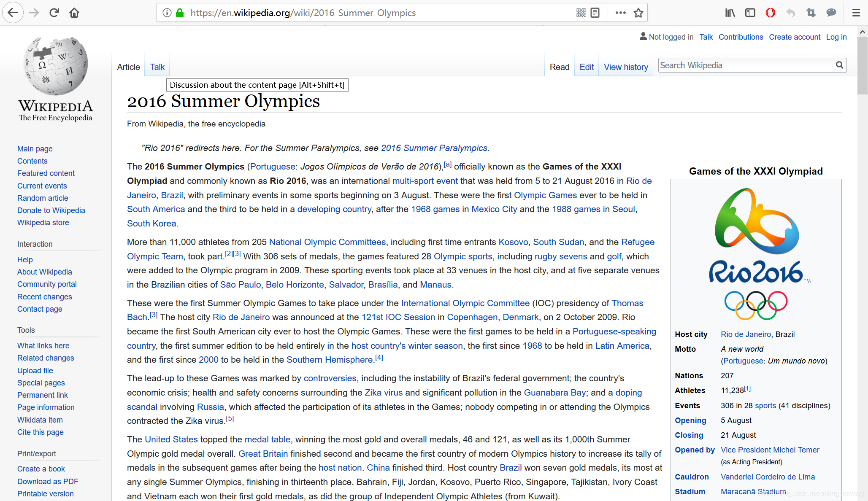
Task: Reload the page with refresh icon
Action: (54, 13)
